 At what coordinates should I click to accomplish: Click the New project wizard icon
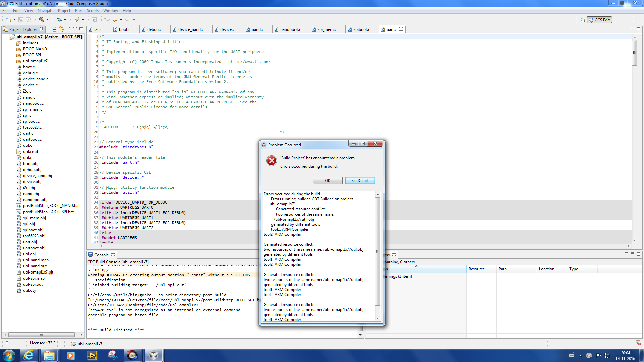[x=8, y=20]
